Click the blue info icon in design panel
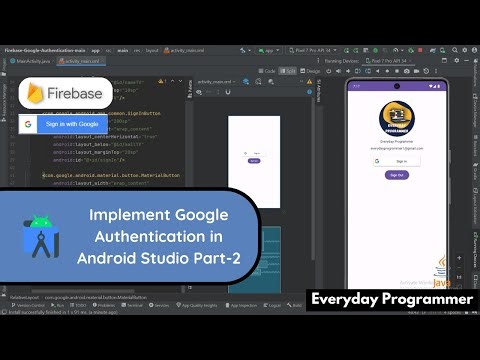 click(309, 92)
